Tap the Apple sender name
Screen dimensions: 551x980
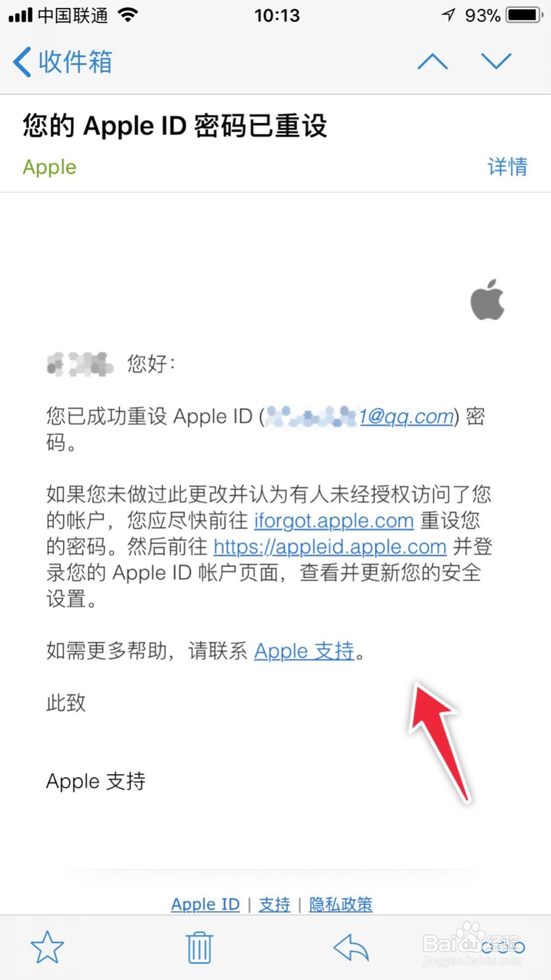(50, 167)
